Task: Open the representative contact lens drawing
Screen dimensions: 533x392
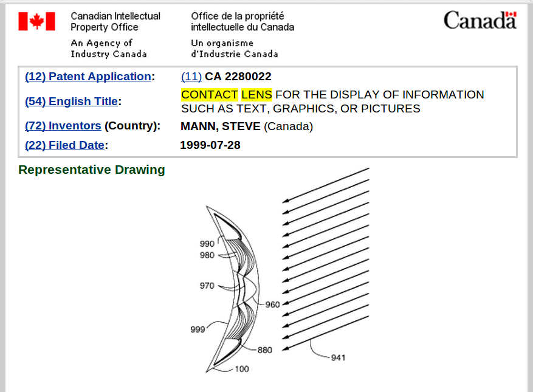Action: [x=279, y=270]
